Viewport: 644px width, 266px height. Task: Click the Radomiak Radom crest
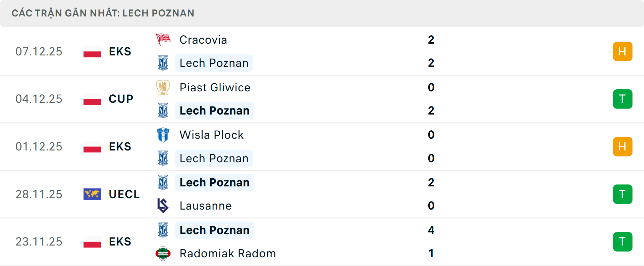163,253
